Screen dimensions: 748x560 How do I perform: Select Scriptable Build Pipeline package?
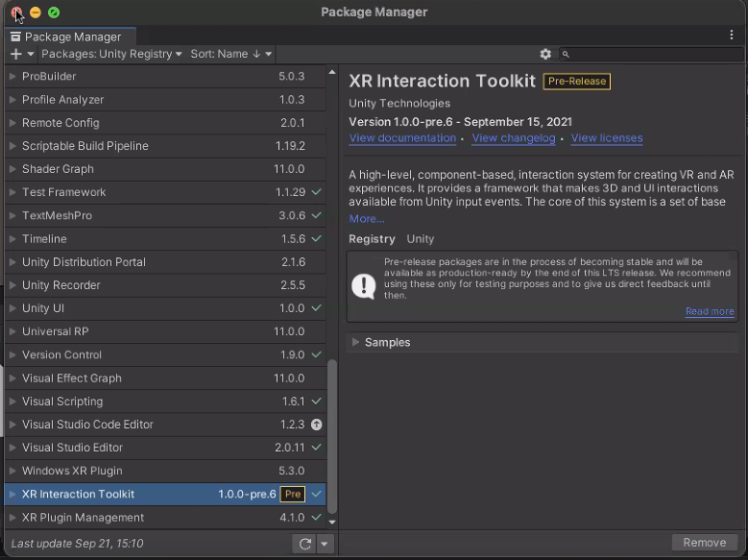(x=165, y=146)
